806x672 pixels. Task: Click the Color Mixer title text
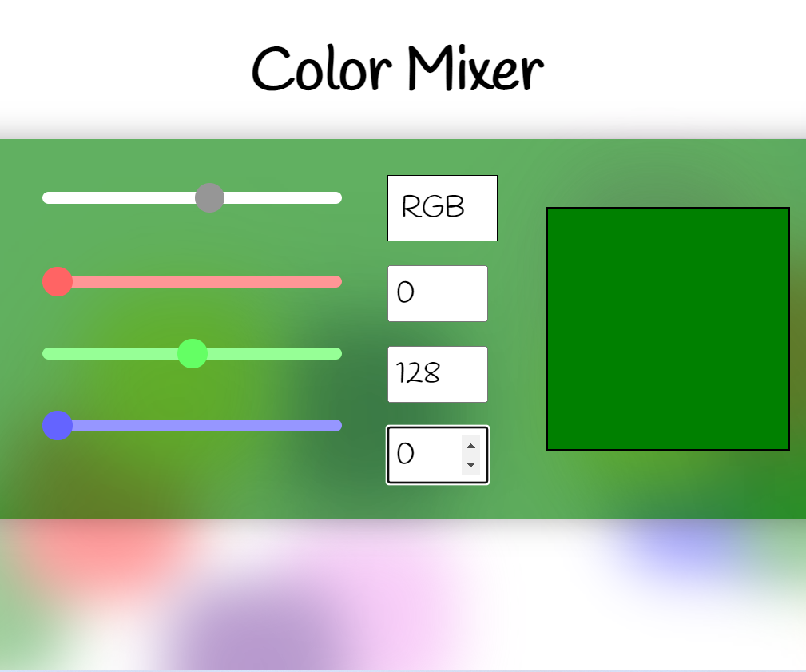tap(396, 68)
